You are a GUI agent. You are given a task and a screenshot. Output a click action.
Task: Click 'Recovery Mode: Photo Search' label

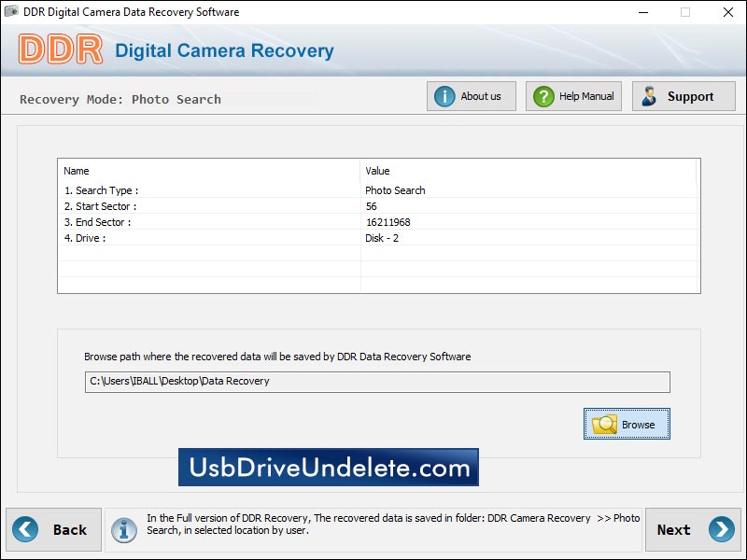[x=120, y=100]
